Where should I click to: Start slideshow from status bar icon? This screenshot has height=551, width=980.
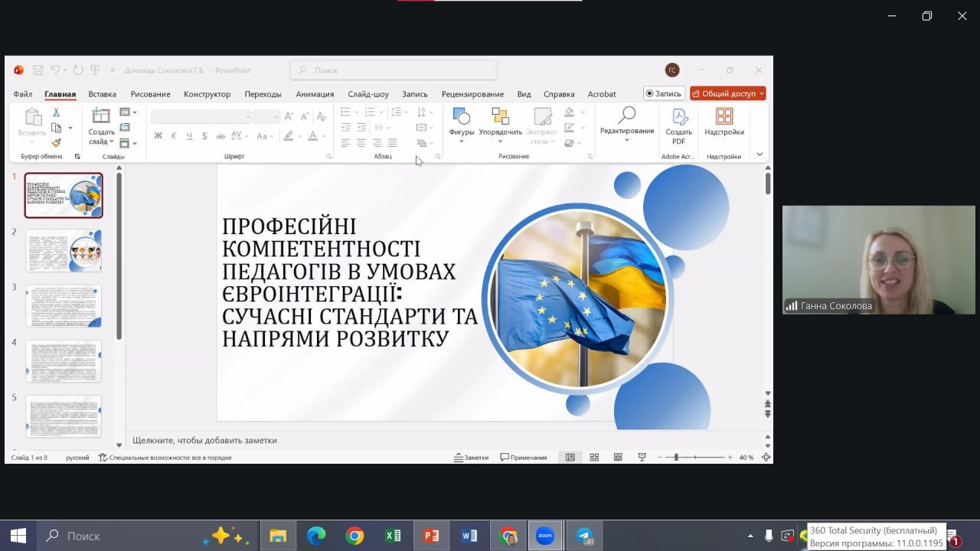click(642, 458)
